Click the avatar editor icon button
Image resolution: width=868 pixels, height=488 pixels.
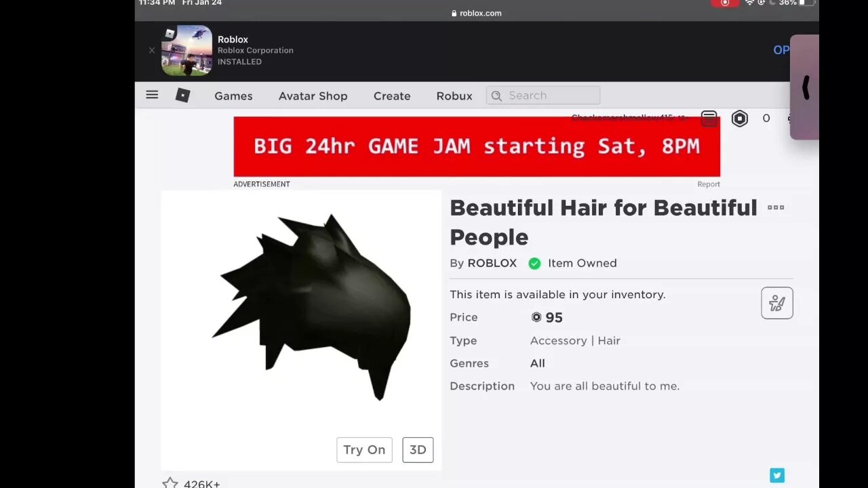[777, 303]
